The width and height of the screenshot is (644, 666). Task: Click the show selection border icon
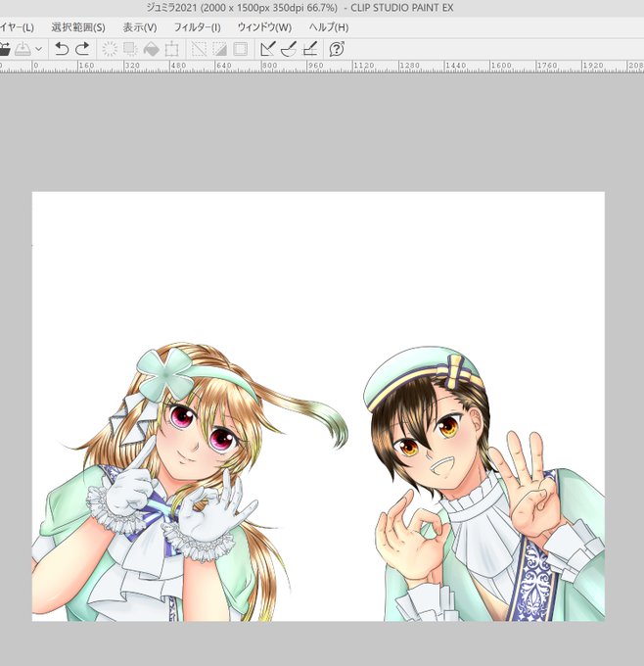click(241, 49)
